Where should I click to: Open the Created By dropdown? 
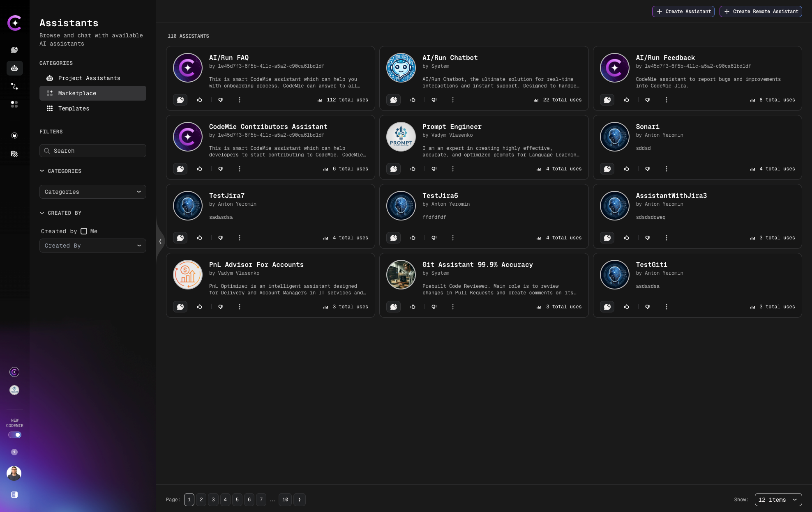(x=92, y=246)
